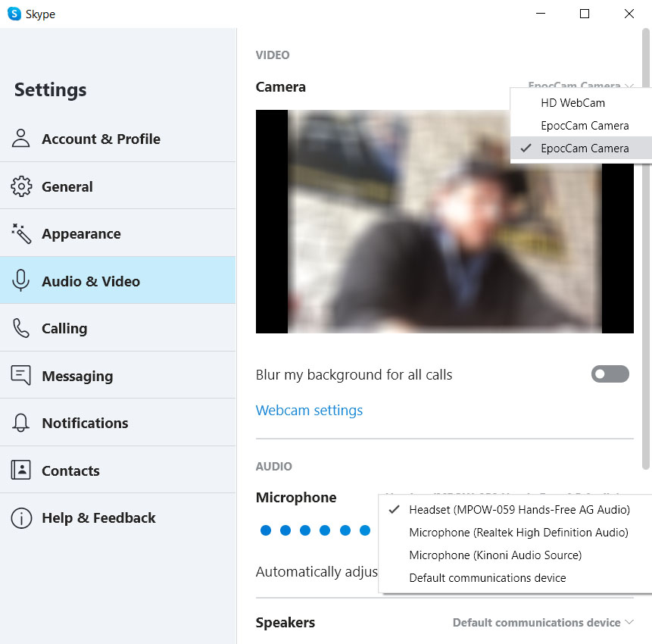Screen dimensions: 652x644
Task: Click the person icon for Account & Profile
Action: (20, 139)
